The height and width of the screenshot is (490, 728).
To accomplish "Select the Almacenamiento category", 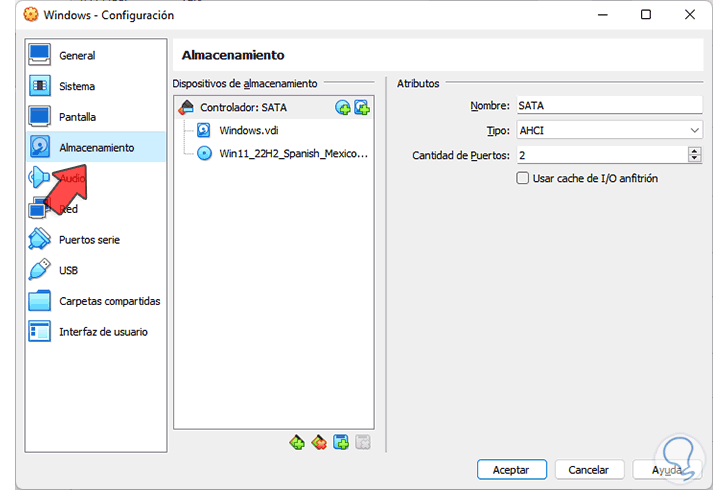I will click(x=96, y=147).
